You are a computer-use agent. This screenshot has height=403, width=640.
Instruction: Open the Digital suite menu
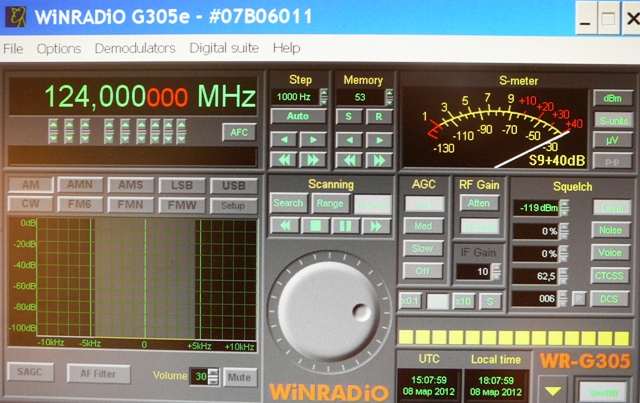click(224, 48)
